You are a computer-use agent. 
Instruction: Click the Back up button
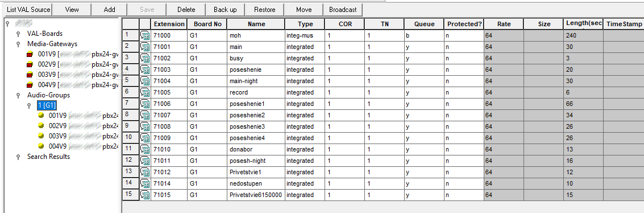coord(226,10)
